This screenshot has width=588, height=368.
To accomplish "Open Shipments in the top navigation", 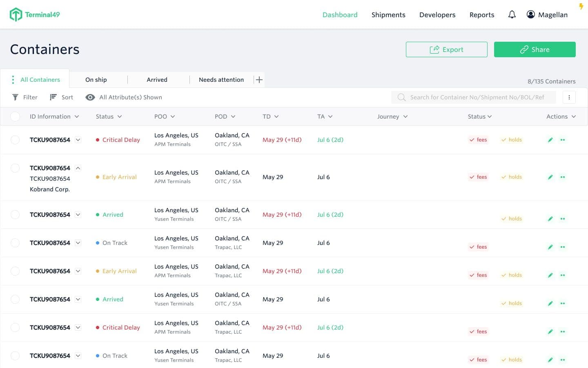I will [x=388, y=15].
